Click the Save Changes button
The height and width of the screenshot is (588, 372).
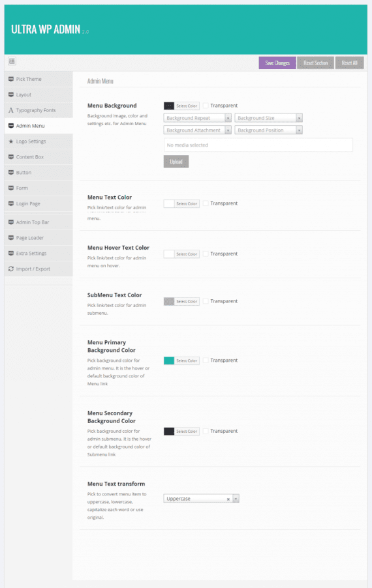pos(277,63)
